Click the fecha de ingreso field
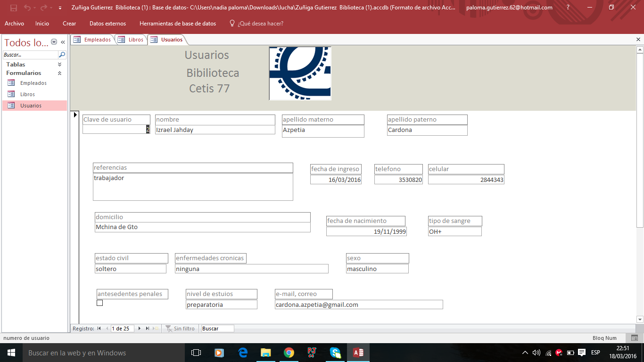 tap(336, 180)
